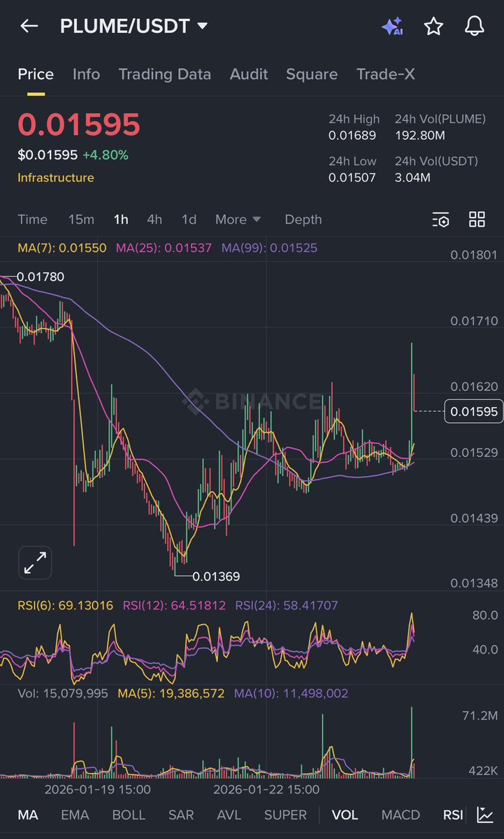Viewport: 504px width, 839px height.
Task: Tap the MA(7): 0.01550 legend
Action: tap(62, 248)
